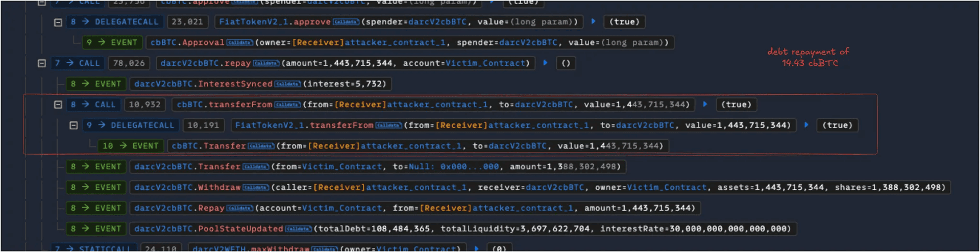This screenshot has width=980, height=252.
Task: Open Calldata badge for darcV2cbBTC.Withdraw event
Action: (x=255, y=188)
